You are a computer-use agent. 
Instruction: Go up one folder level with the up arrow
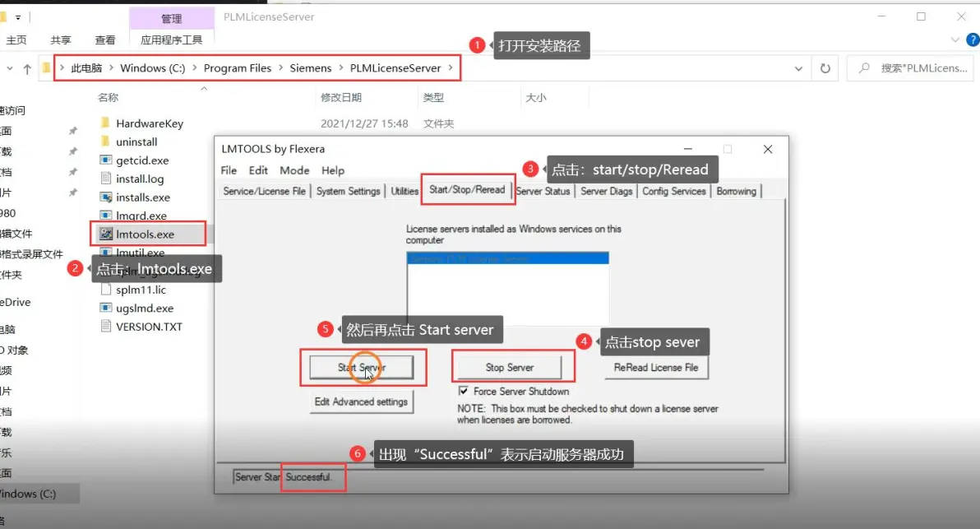[27, 69]
